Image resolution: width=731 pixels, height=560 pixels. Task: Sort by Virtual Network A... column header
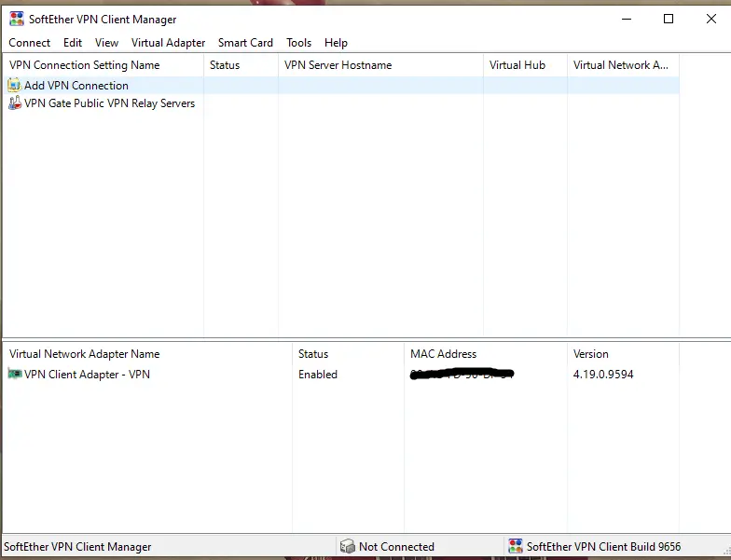[623, 65]
